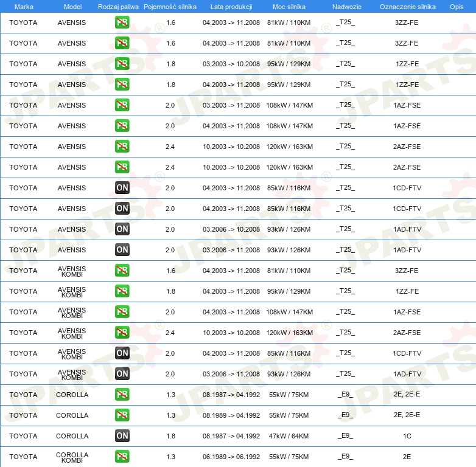Select engine code 2E, 2E-E in 08.1989 row

407,415
